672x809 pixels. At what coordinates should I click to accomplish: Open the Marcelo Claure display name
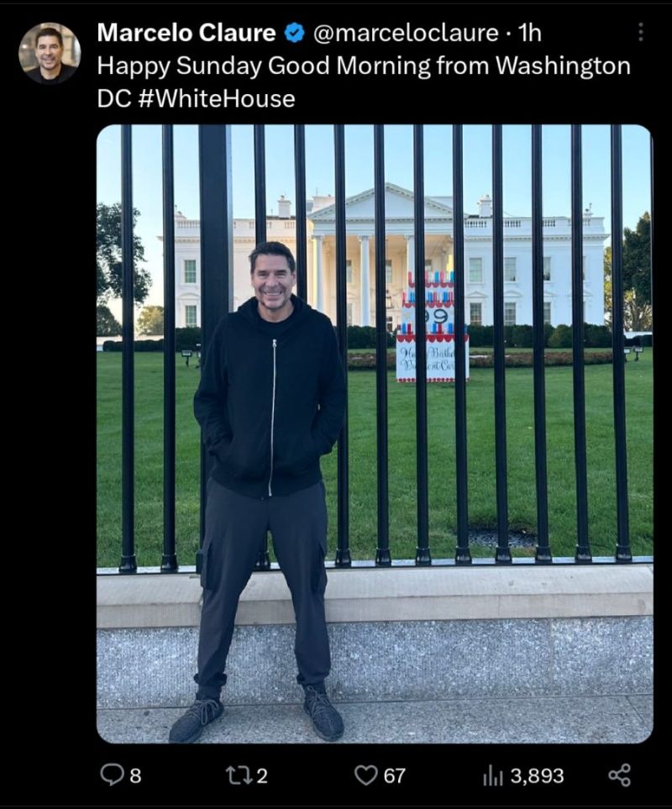tap(186, 33)
